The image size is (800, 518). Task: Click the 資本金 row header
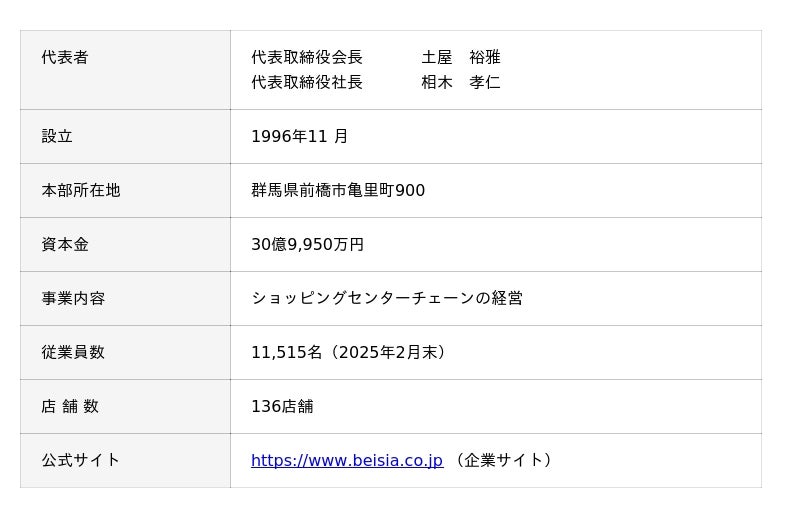coord(65,245)
